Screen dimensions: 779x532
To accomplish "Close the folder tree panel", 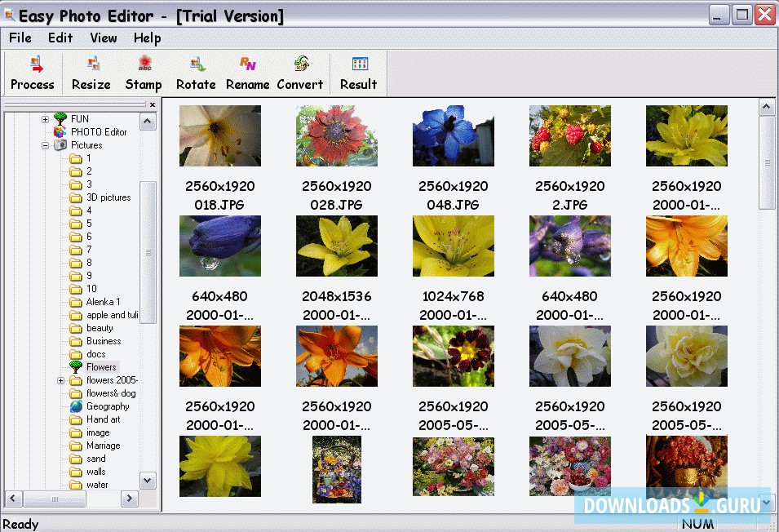I will click(152, 104).
